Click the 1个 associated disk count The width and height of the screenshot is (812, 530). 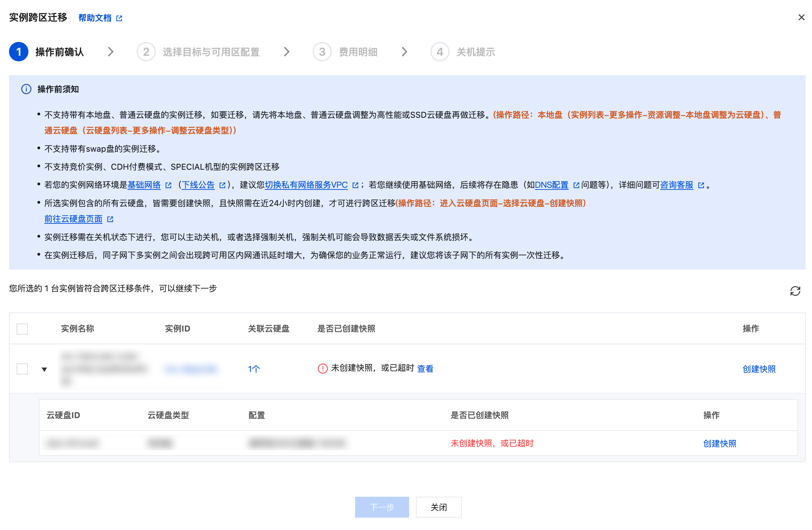pos(254,369)
